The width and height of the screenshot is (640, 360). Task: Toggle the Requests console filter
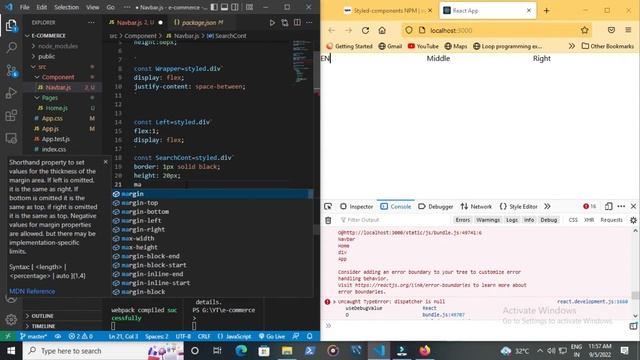(611, 220)
